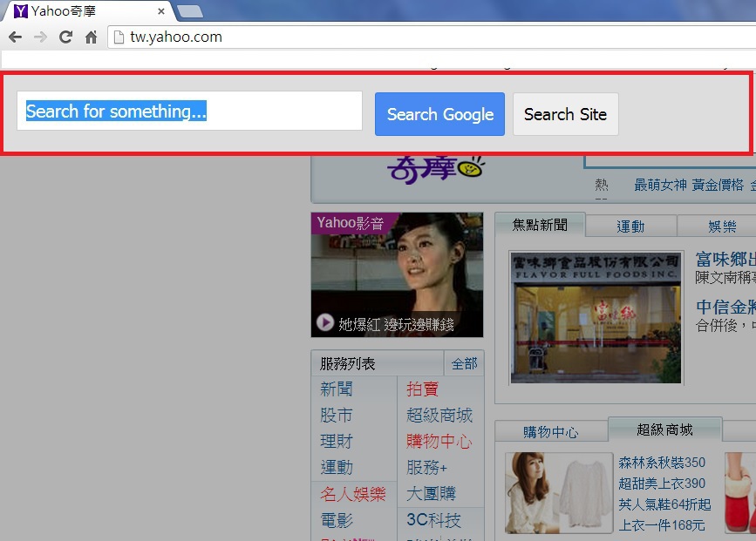This screenshot has width=756, height=541.
Task: Open the white blouse product photo
Action: [558, 492]
